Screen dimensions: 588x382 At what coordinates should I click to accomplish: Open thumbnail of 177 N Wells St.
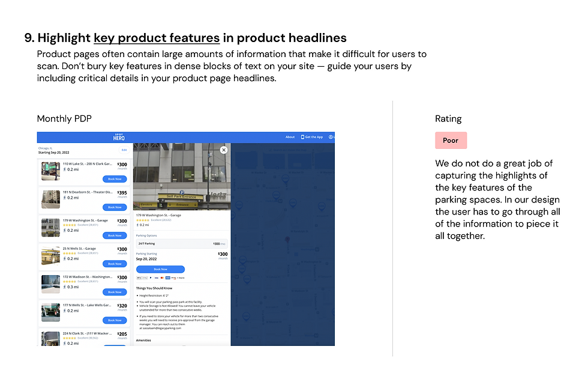pyautogui.click(x=50, y=312)
